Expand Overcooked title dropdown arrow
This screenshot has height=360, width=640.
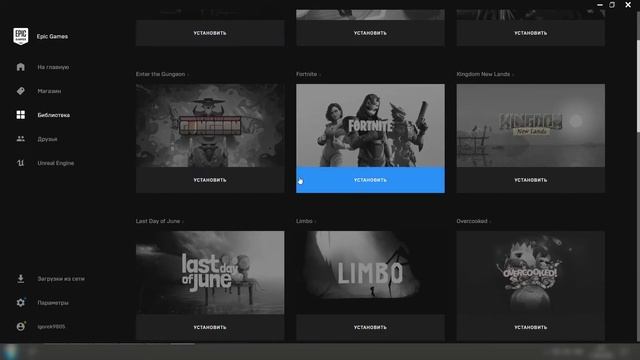(x=490, y=222)
